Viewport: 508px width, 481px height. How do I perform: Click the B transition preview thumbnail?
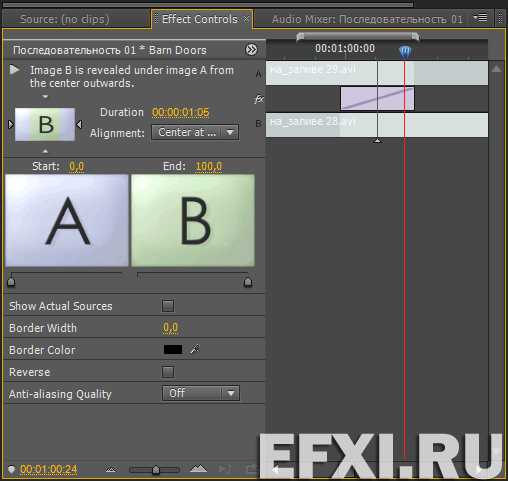(x=45, y=124)
